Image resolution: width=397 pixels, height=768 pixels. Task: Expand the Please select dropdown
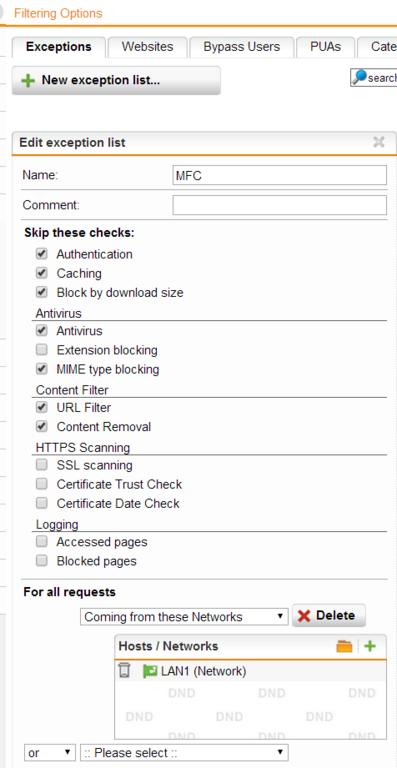click(184, 752)
